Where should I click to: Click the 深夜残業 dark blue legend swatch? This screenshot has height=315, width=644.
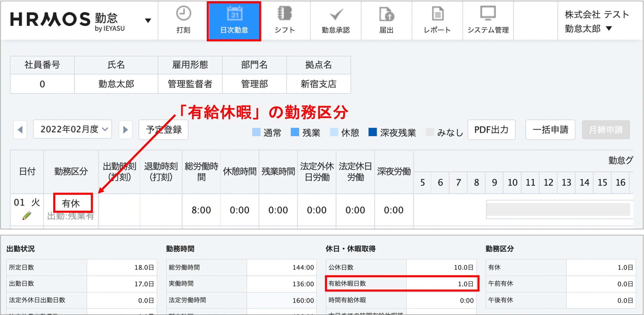point(372,132)
